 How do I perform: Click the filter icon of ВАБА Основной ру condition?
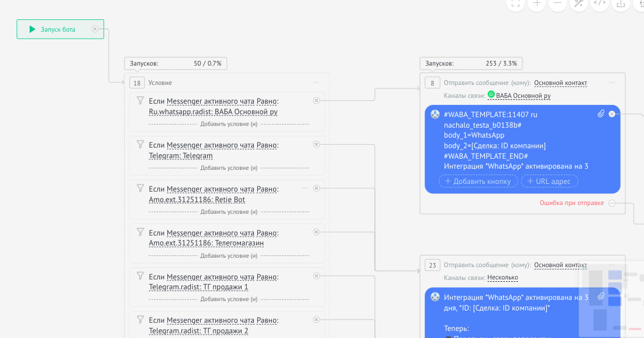pyautogui.click(x=140, y=100)
